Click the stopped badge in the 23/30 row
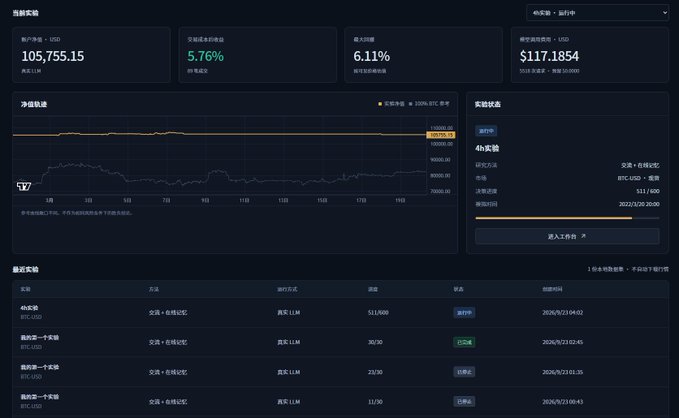This screenshot has height=418, width=679. point(464,372)
